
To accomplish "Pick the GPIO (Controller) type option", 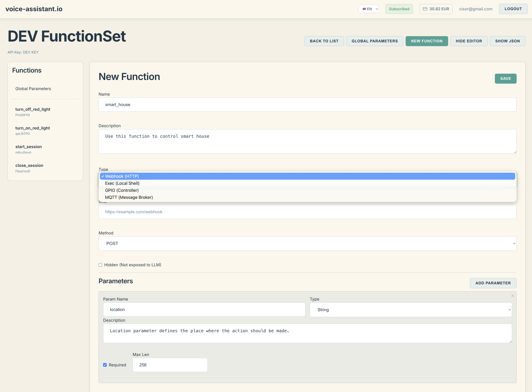I will coord(122,190).
